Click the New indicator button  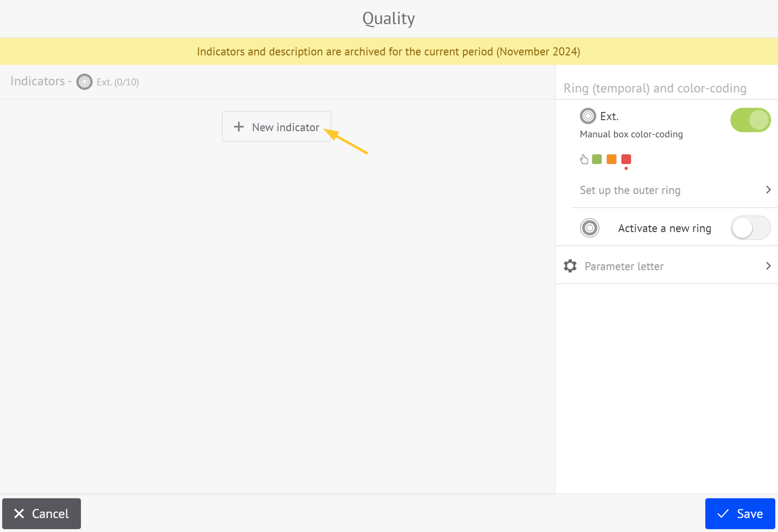[x=276, y=127]
